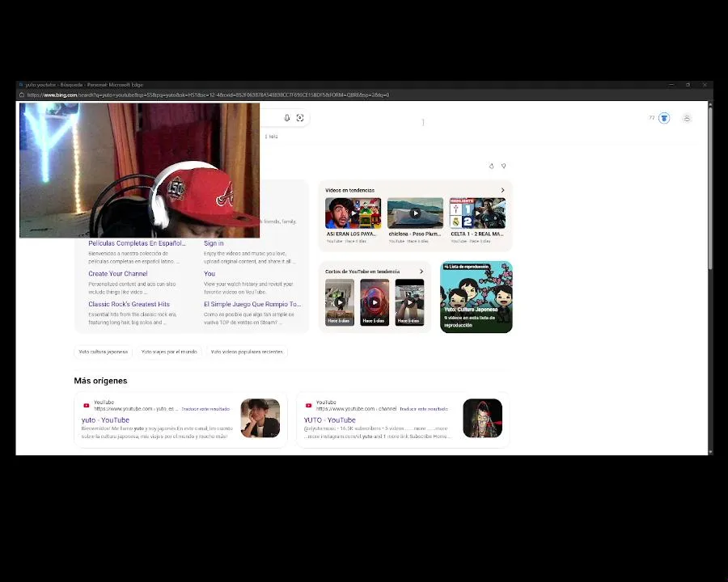728x582 pixels.
Task: Play ASI ERAN LOS PAYA video
Action: click(x=353, y=213)
